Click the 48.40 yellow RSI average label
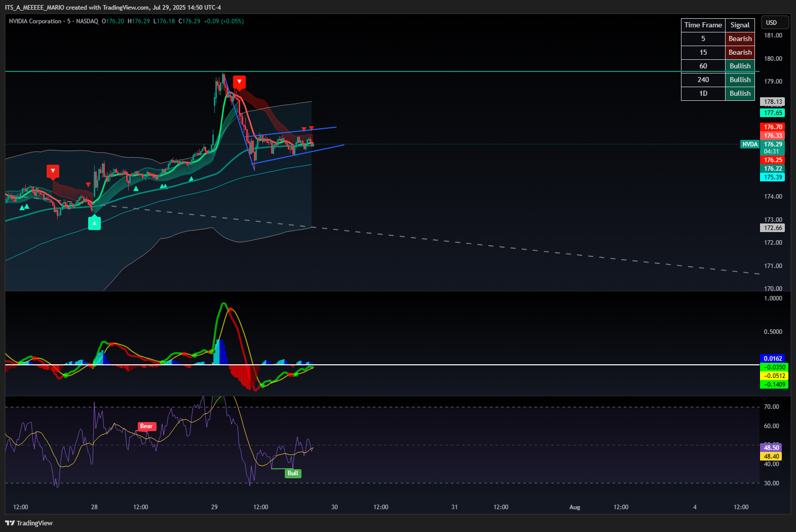 click(771, 457)
